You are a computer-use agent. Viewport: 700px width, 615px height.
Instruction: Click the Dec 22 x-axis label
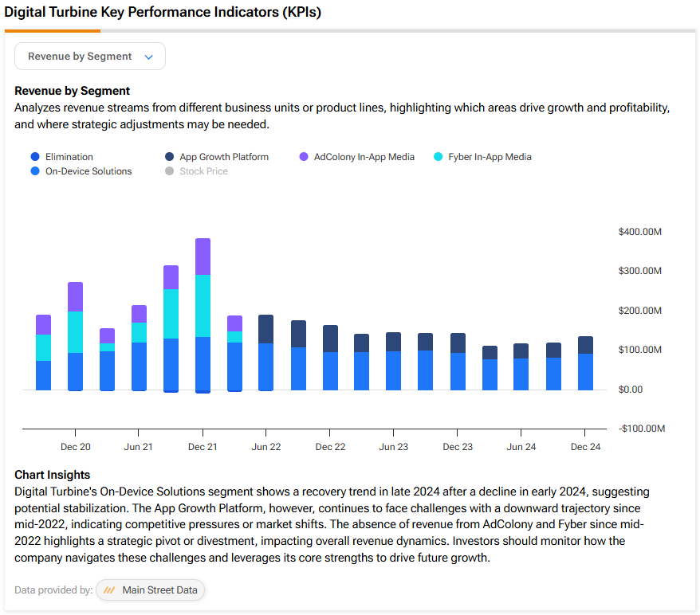click(330, 447)
